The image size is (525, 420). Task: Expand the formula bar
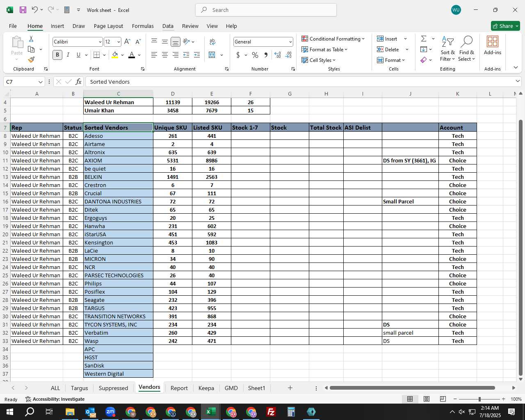pos(518,81)
